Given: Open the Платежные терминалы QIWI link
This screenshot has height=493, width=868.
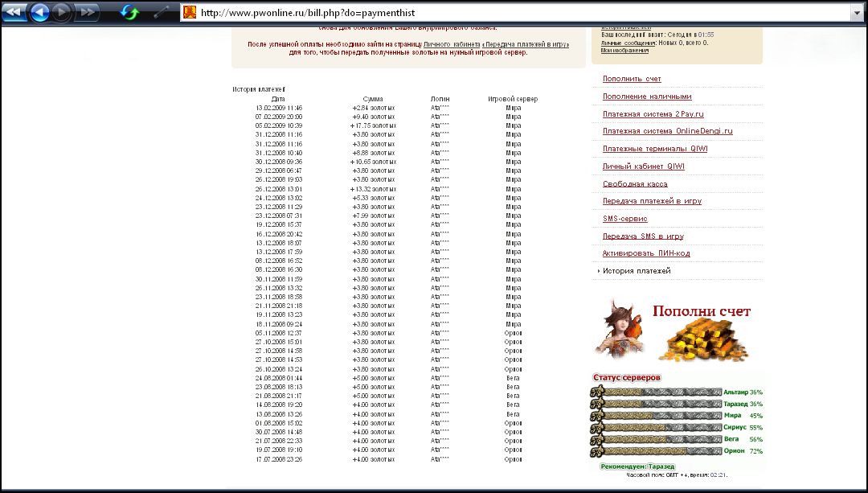Looking at the screenshot, I should [655, 149].
